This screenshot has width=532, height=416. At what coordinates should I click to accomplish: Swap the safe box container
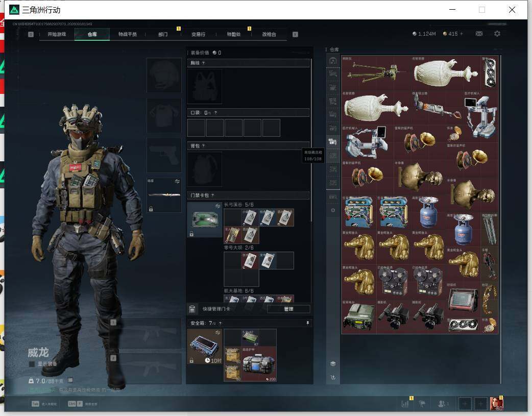[217, 332]
